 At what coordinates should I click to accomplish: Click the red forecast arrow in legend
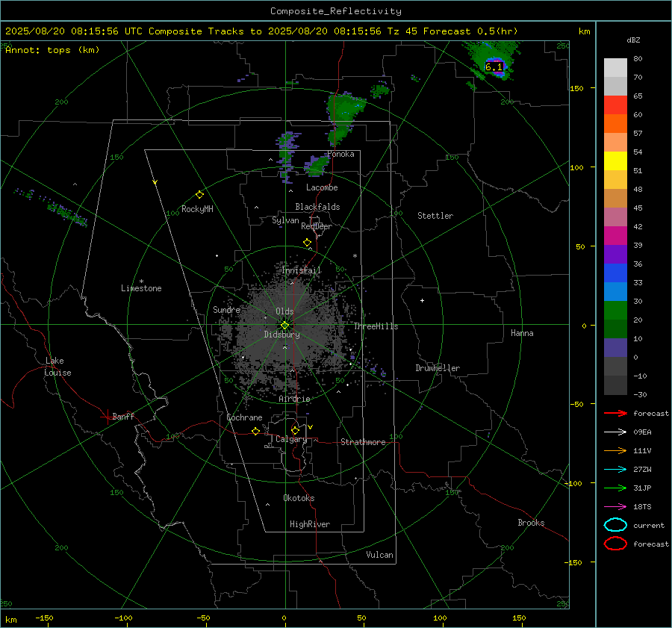pyautogui.click(x=615, y=413)
